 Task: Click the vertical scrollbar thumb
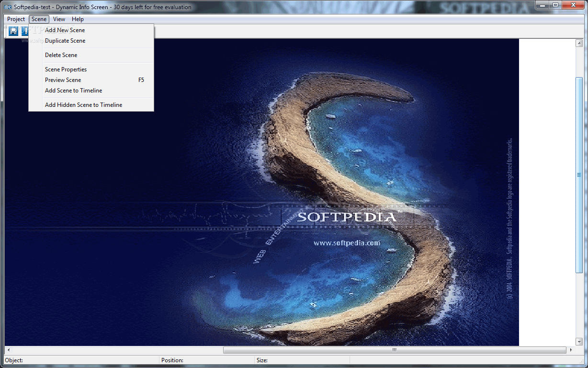pyautogui.click(x=579, y=175)
